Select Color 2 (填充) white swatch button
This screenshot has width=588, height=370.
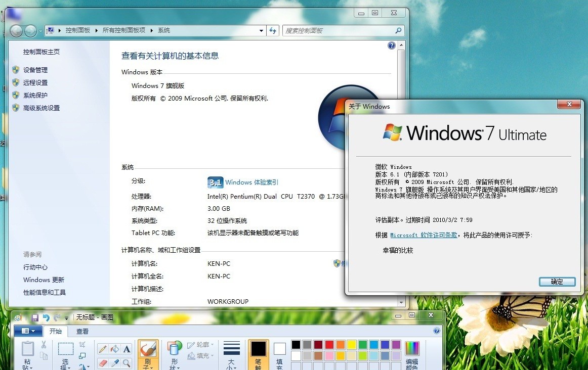[x=280, y=355]
